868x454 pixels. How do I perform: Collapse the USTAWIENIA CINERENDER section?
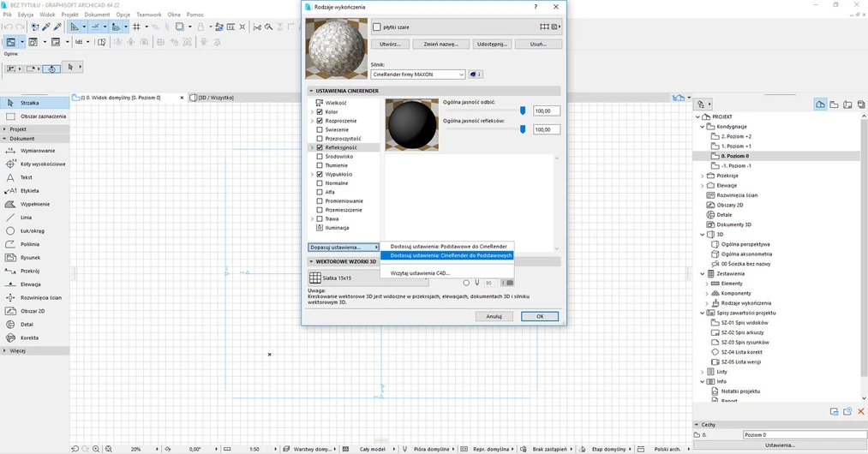311,91
